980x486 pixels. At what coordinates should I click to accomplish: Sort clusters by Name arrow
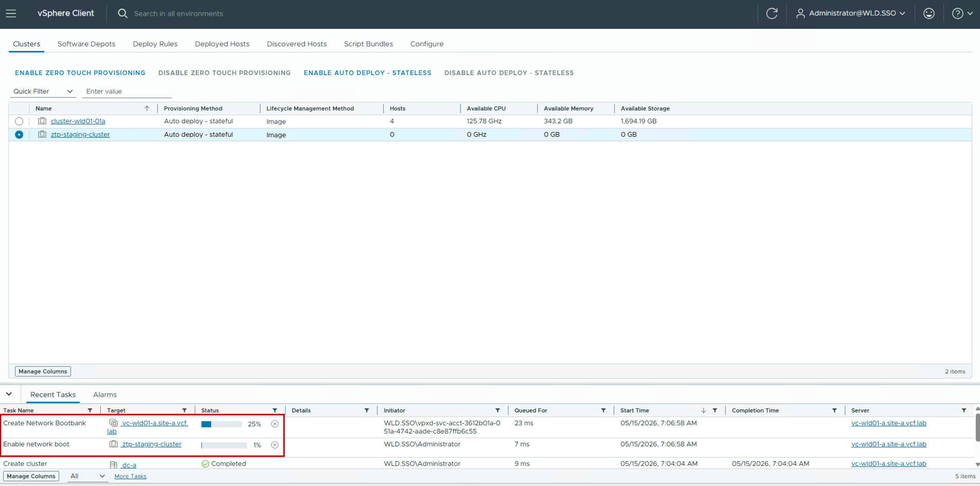(x=147, y=108)
